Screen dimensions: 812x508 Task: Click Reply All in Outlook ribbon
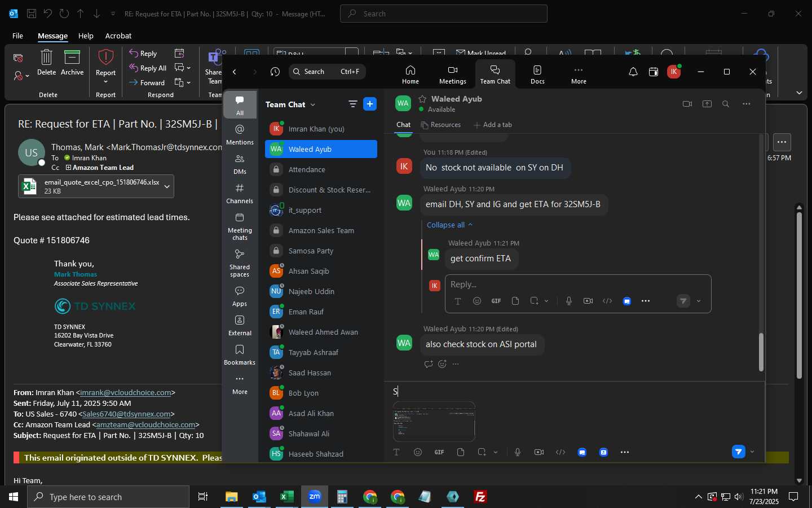[148, 68]
